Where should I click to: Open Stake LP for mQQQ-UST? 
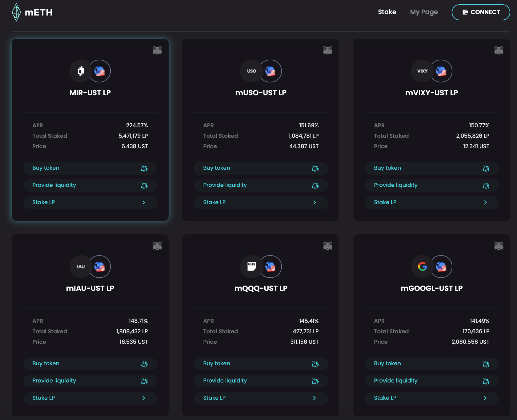(261, 398)
